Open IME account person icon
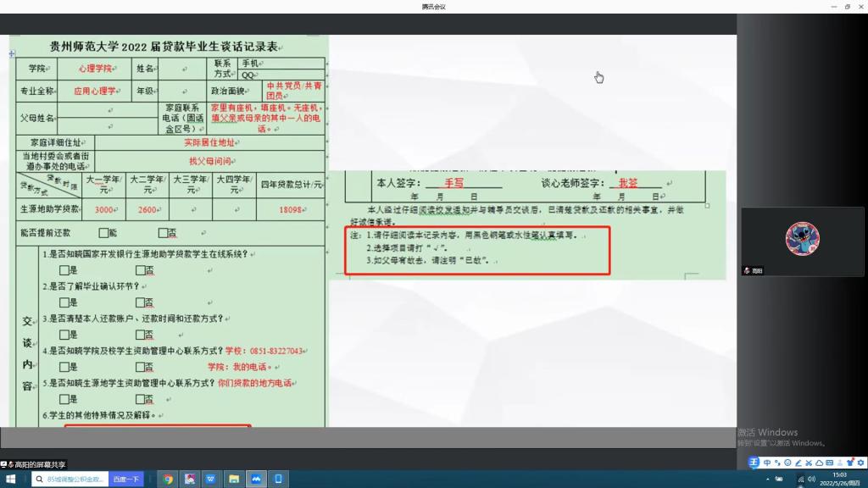Screen dimensions: 868x488 840,463
